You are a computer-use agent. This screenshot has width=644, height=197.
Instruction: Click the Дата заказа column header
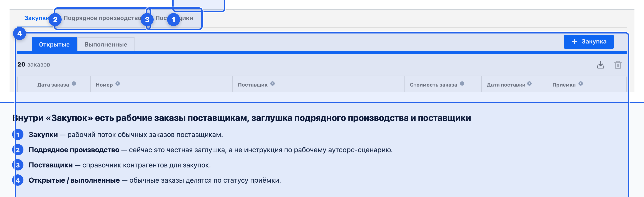tap(61, 84)
